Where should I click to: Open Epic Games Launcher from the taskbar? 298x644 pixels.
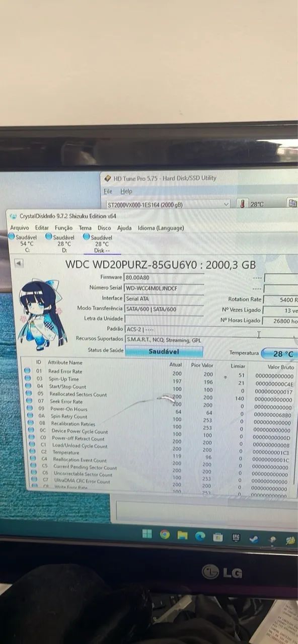[x=236, y=538]
